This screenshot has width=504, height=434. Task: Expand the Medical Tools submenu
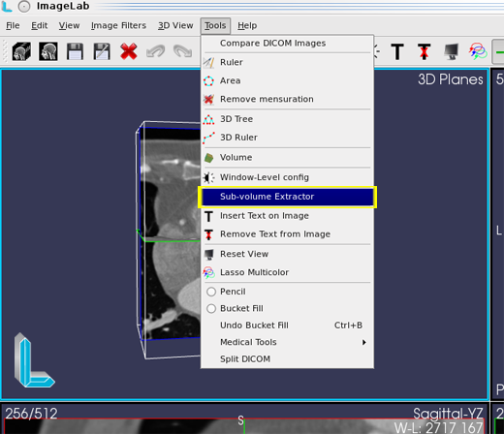(287, 342)
